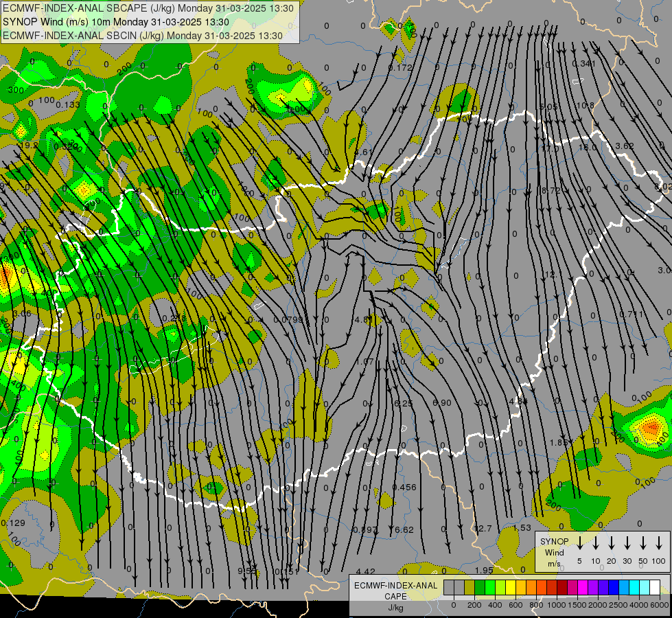Click the 2500 tick label on CAPE scale

[x=618, y=605]
